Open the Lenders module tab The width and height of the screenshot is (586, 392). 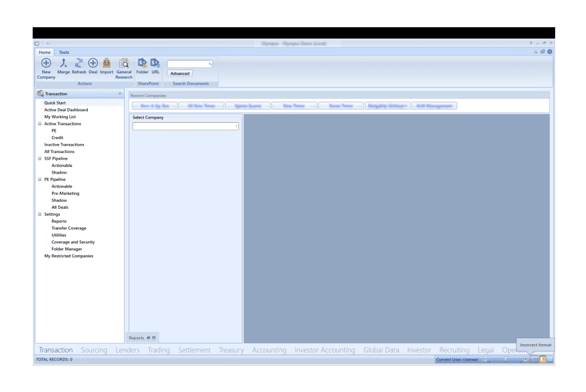coord(128,350)
